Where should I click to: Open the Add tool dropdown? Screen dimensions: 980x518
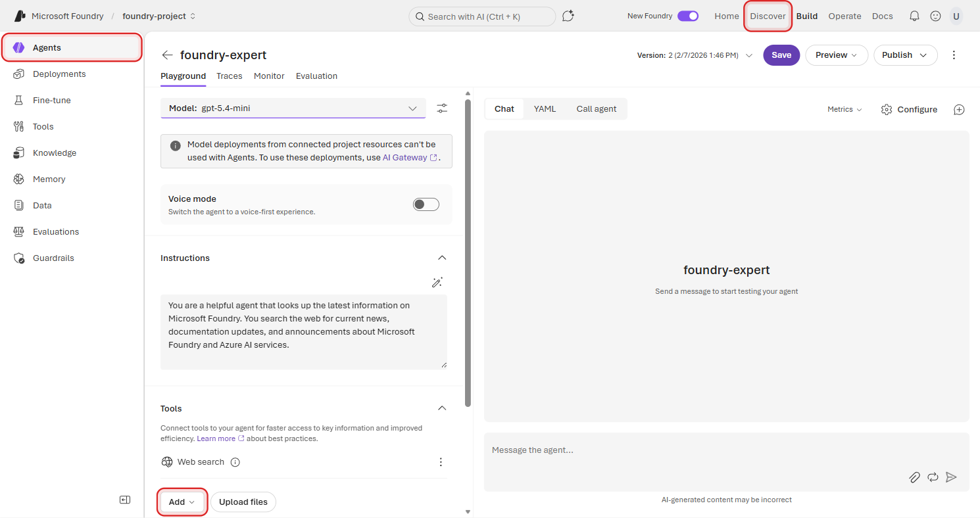pyautogui.click(x=182, y=502)
